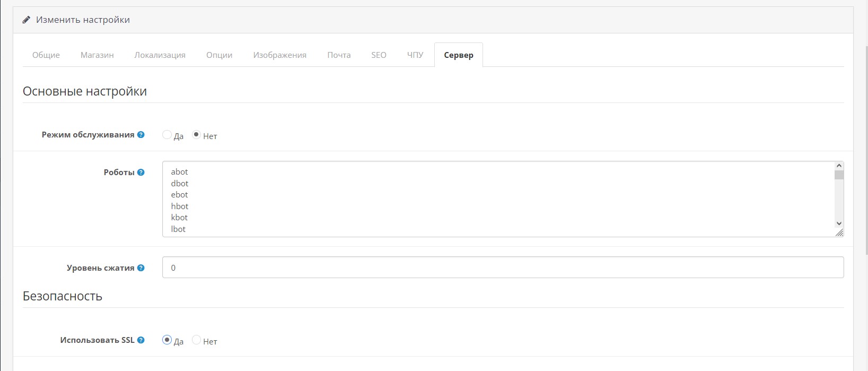Image resolution: width=868 pixels, height=371 pixels.
Task: Click the 'kbot' line in Роботы list
Action: coord(180,218)
